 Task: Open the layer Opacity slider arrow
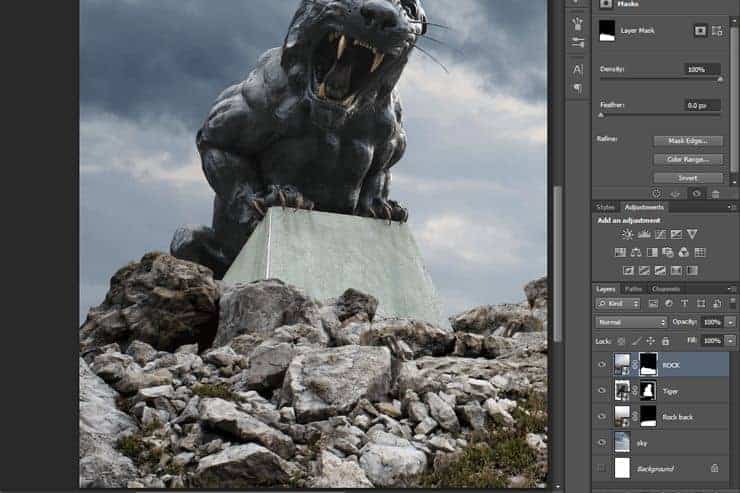731,322
